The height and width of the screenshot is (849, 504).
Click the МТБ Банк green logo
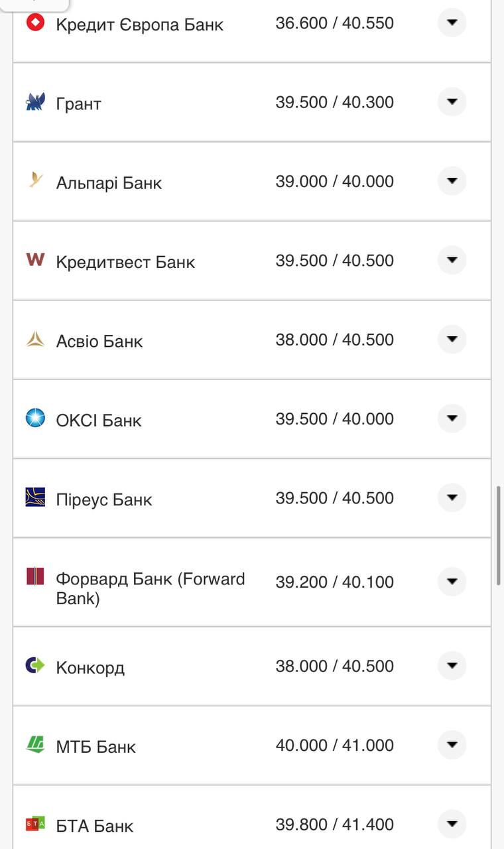click(35, 744)
